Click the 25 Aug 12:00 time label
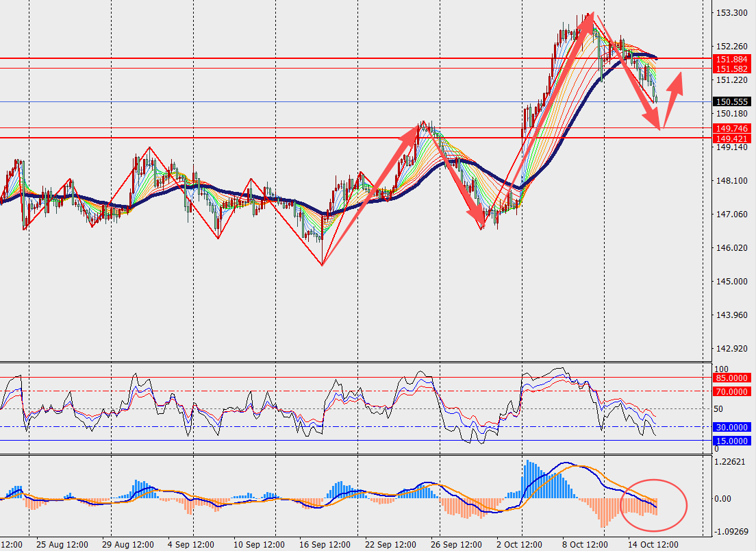The width and height of the screenshot is (756, 551). pyautogui.click(x=62, y=545)
